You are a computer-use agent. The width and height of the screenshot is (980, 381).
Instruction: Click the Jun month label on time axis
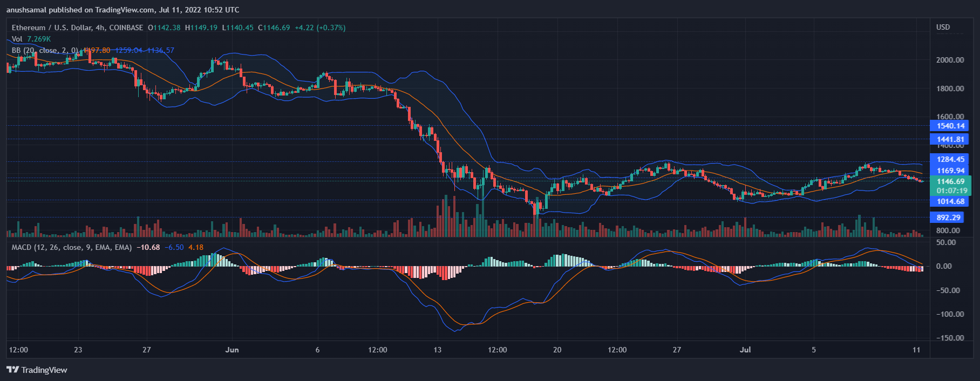pos(232,350)
